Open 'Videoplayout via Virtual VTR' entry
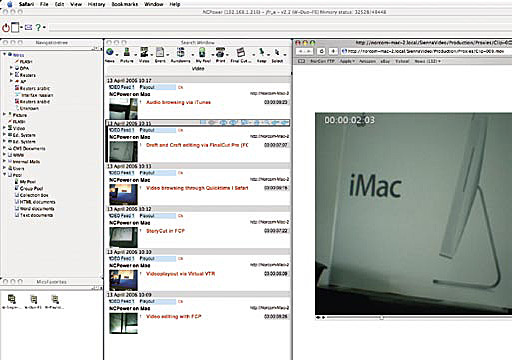 point(180,274)
